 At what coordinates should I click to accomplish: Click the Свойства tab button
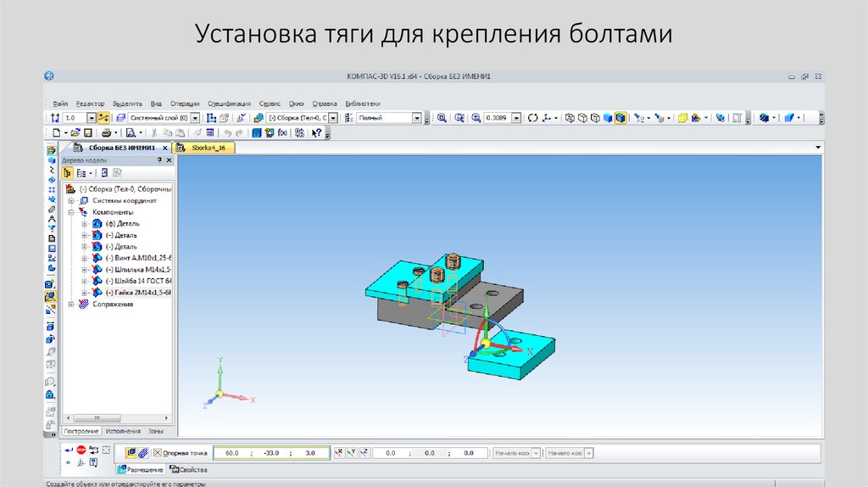[188, 469]
